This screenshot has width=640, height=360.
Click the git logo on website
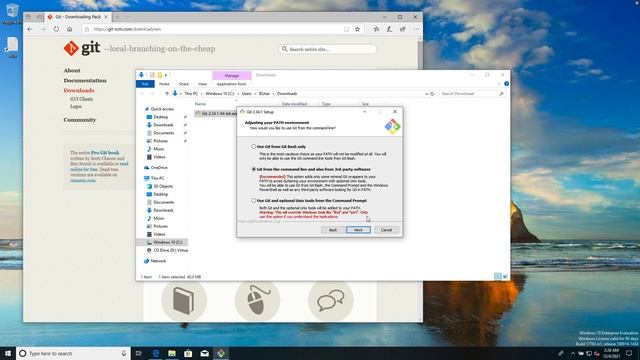pyautogui.click(x=82, y=48)
